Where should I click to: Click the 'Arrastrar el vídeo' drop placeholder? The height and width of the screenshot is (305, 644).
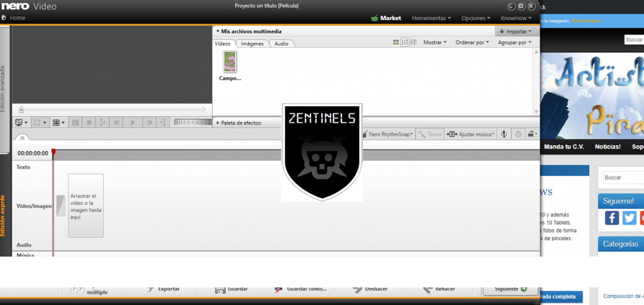(86, 206)
